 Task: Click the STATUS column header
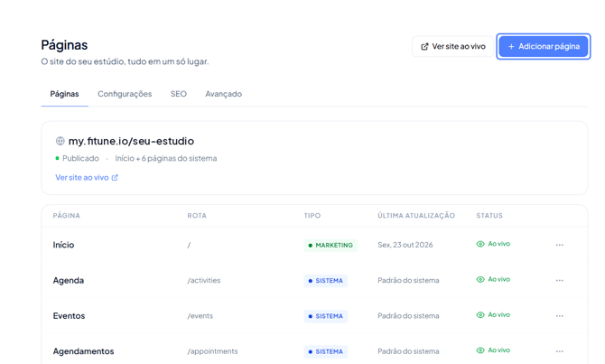[489, 215]
